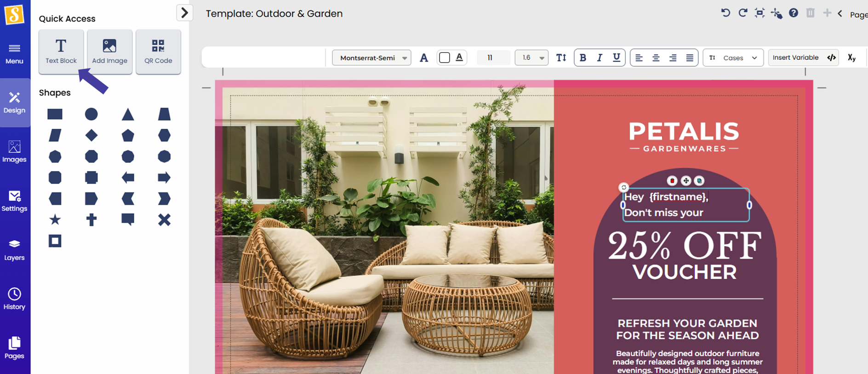Click the redo arrow icon

(x=742, y=13)
